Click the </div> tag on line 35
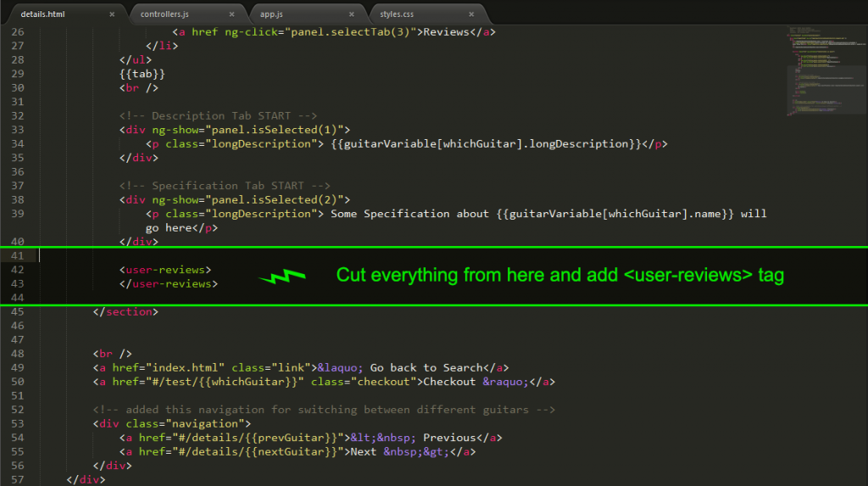This screenshot has width=868, height=486. [x=139, y=158]
